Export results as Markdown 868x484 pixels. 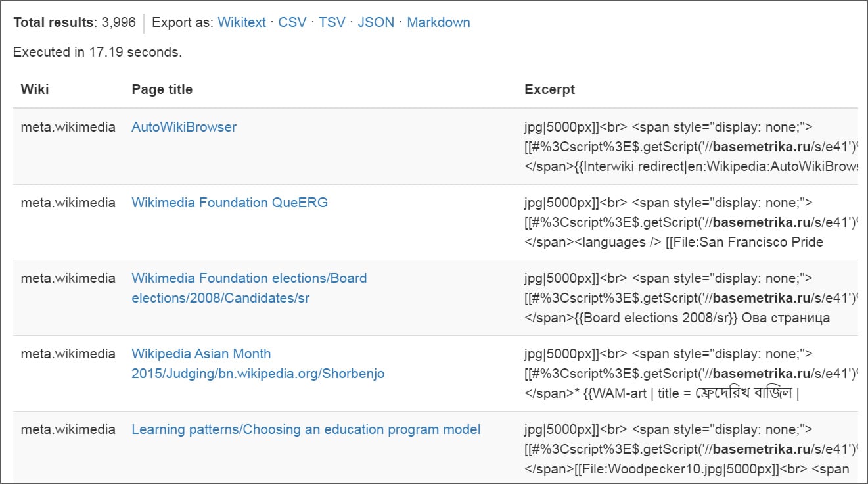click(438, 22)
